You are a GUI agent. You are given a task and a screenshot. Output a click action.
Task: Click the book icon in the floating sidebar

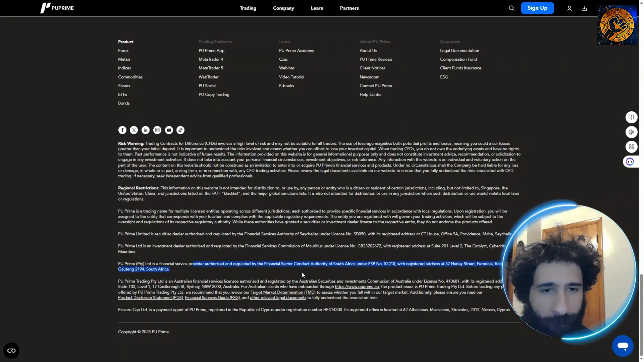click(x=631, y=117)
